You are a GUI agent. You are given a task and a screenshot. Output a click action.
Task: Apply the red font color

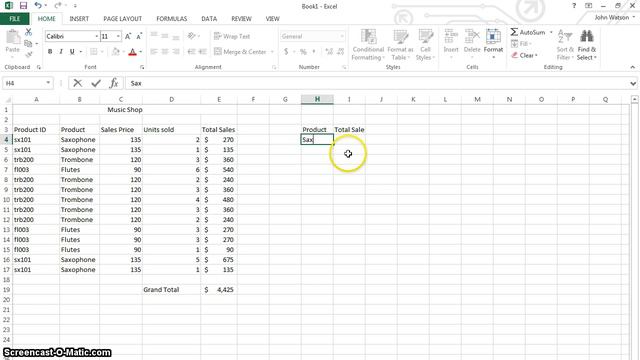point(132,52)
